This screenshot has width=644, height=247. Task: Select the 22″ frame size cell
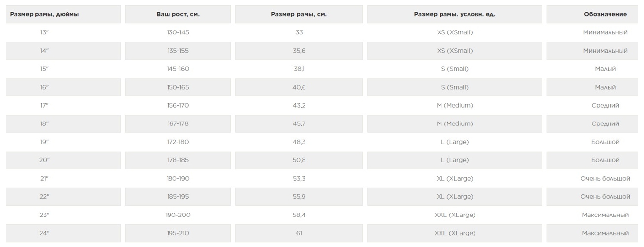pyautogui.click(x=44, y=196)
